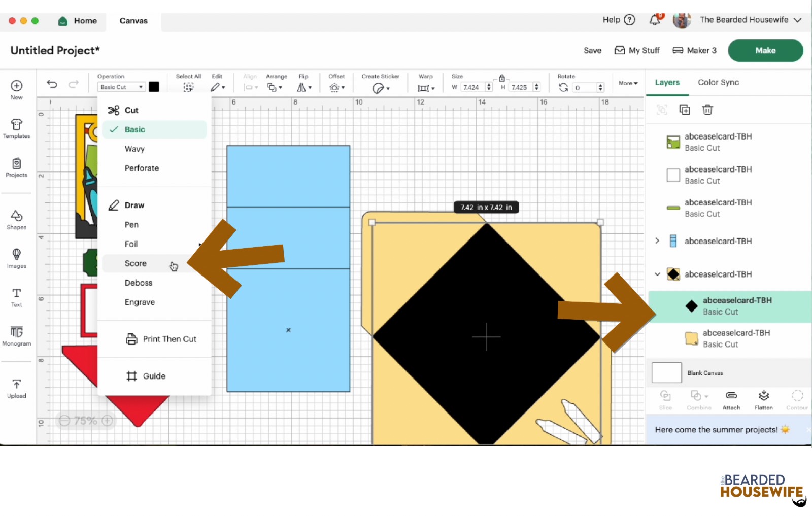The image size is (812, 516).
Task: Click the width size input field
Action: point(472,87)
